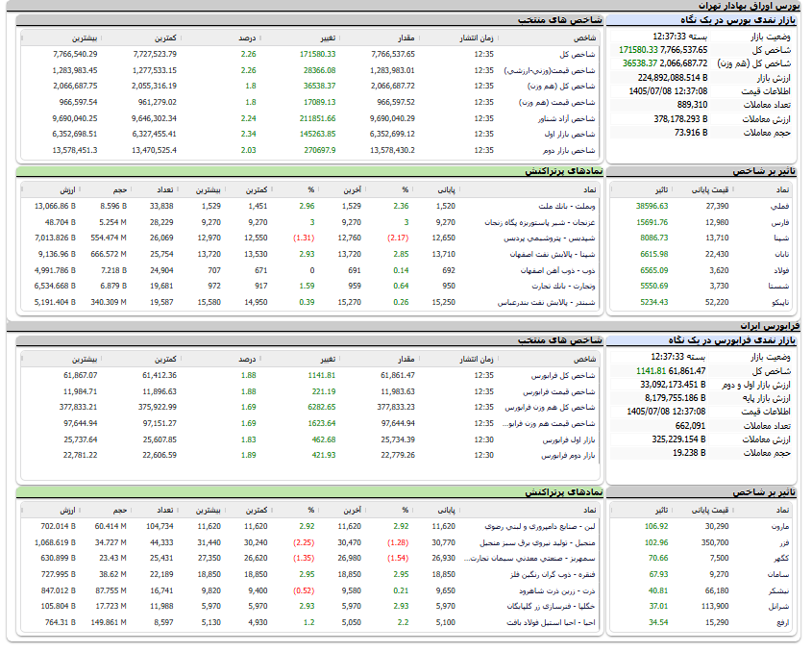Select شاخص کل فرابورس index row
This screenshot has width=812, height=652.
tap(310, 375)
